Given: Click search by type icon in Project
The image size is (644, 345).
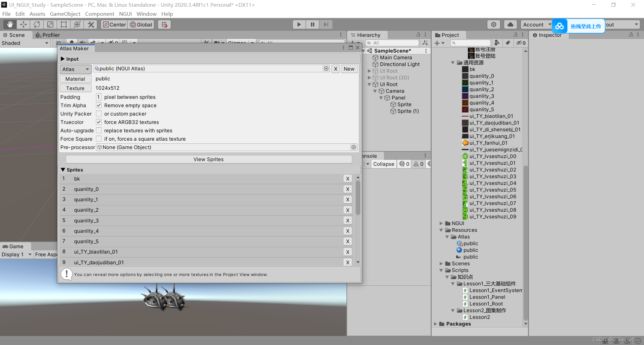Looking at the screenshot, I should click(497, 43).
